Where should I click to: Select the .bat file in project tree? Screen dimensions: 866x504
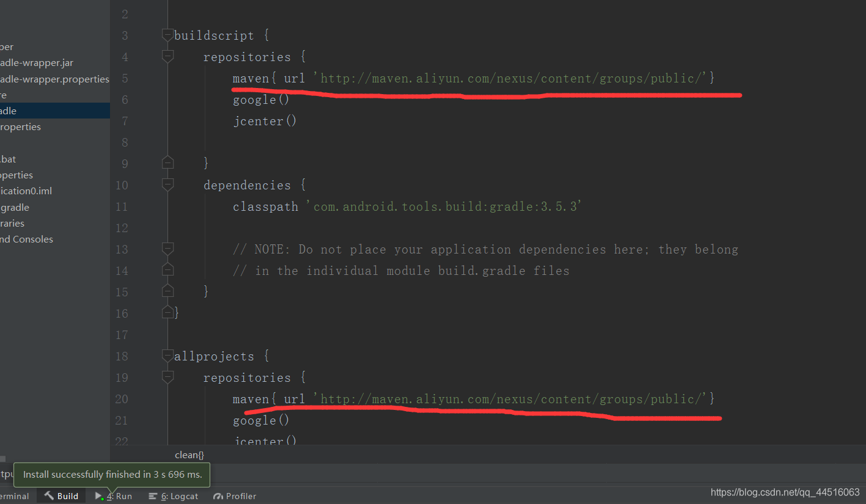tap(9, 159)
